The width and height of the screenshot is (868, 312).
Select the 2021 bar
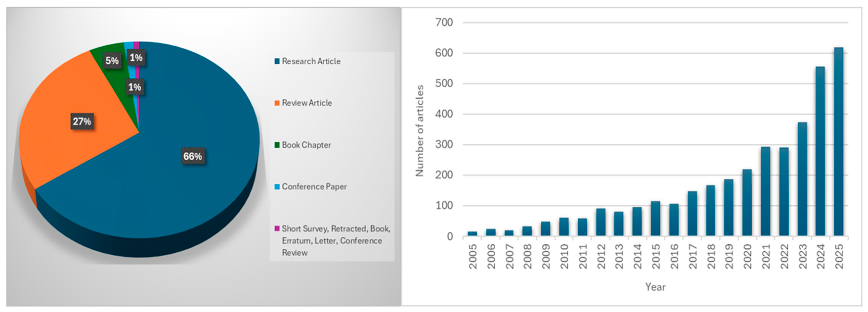pyautogui.click(x=765, y=191)
